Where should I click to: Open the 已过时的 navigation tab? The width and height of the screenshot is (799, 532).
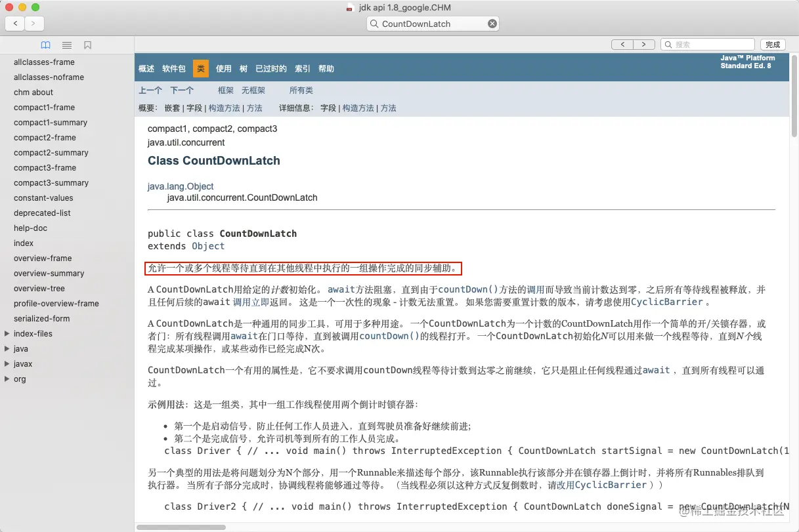pyautogui.click(x=271, y=69)
